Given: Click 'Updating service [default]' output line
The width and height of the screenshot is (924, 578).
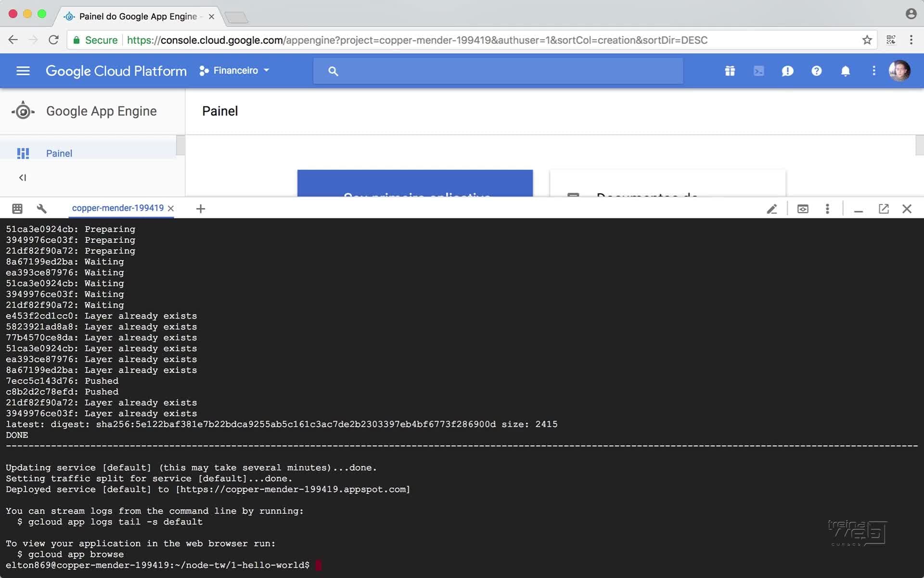Looking at the screenshot, I should coord(191,468).
